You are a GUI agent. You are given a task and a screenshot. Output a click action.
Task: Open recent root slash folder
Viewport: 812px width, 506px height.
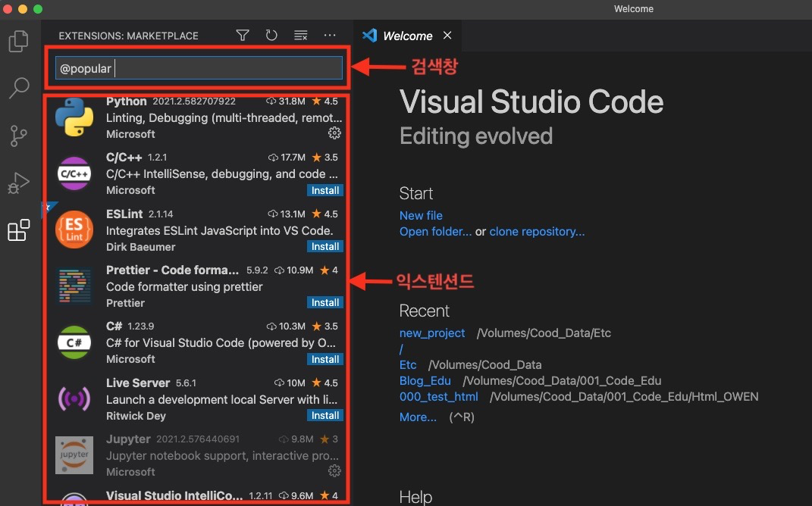(401, 348)
